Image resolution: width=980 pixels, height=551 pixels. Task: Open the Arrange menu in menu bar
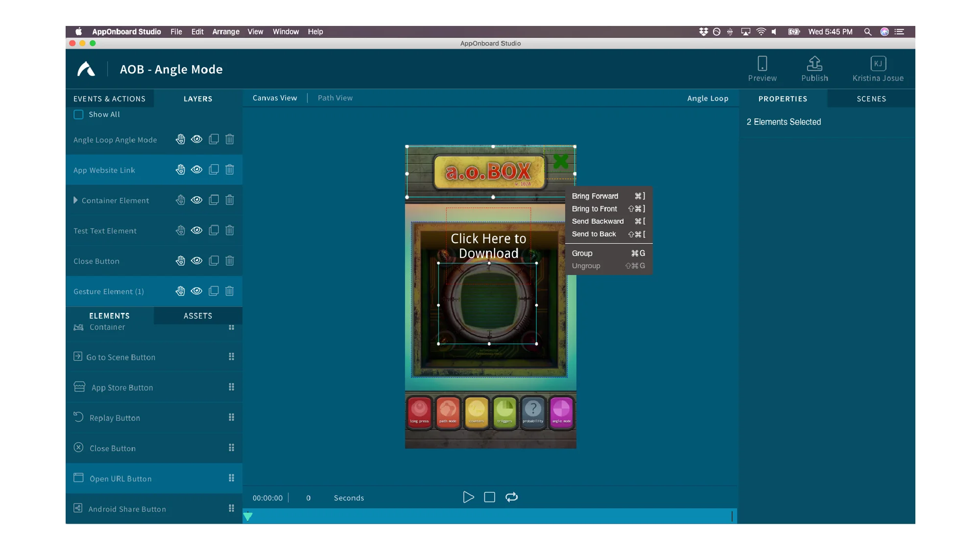pyautogui.click(x=226, y=32)
